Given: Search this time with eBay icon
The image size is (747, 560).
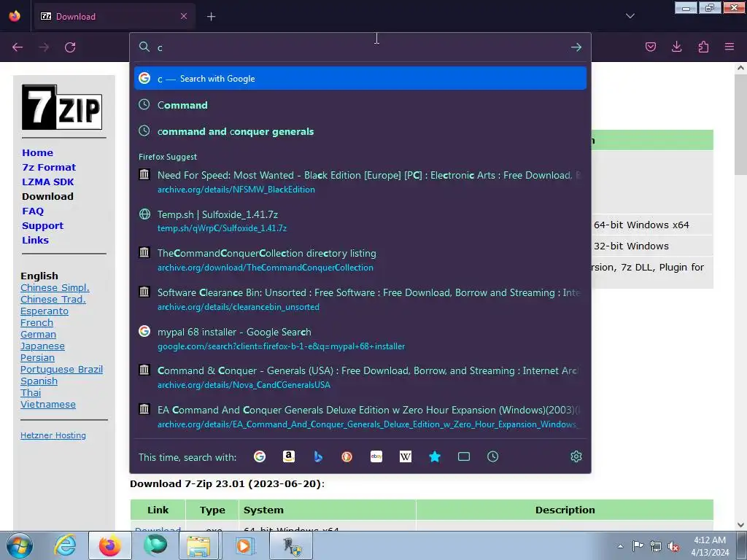Looking at the screenshot, I should click(x=376, y=456).
